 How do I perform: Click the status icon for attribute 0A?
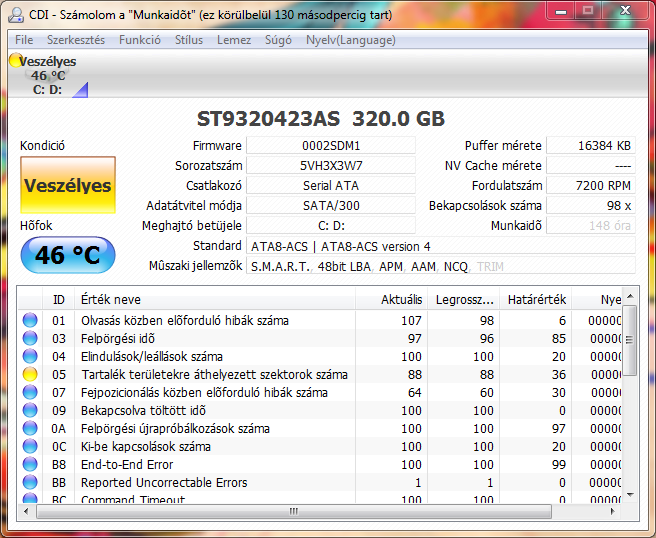click(30, 428)
